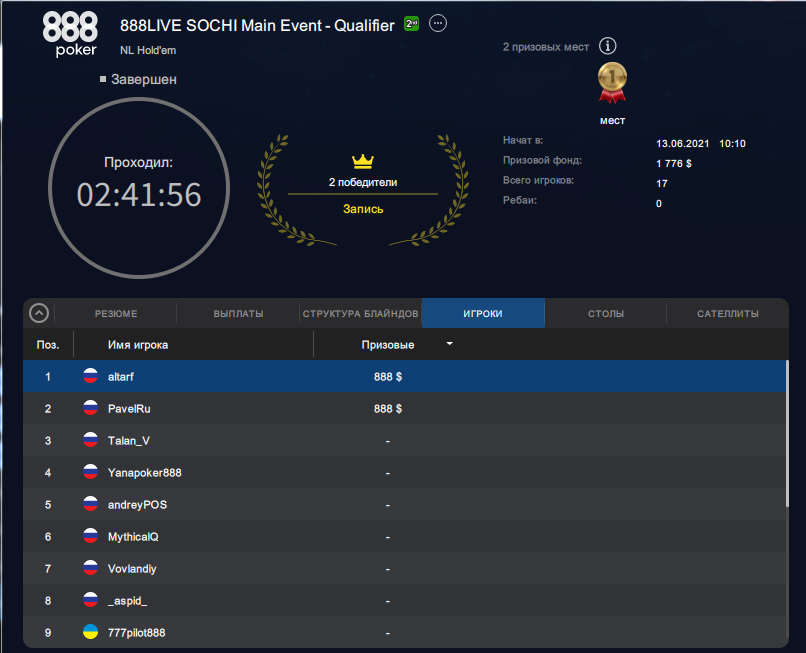Switch to the Столы tab
806x653 pixels.
606,314
